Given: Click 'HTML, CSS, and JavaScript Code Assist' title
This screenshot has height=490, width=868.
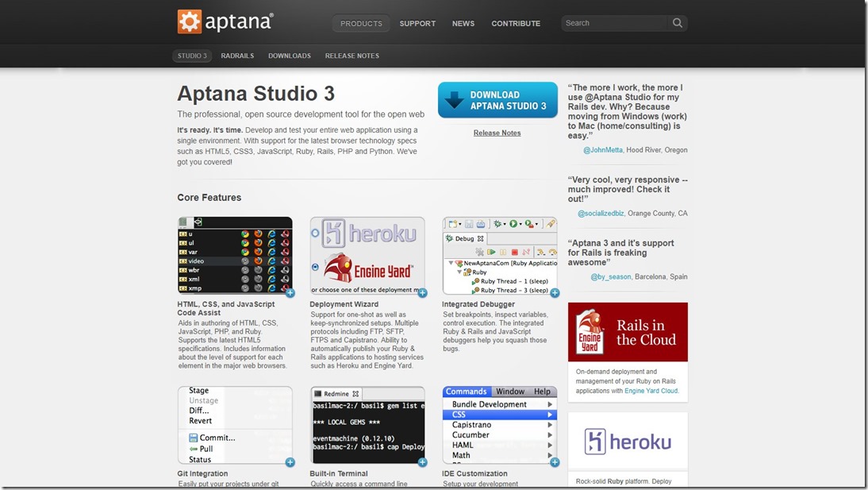Looking at the screenshot, I should click(x=226, y=308).
